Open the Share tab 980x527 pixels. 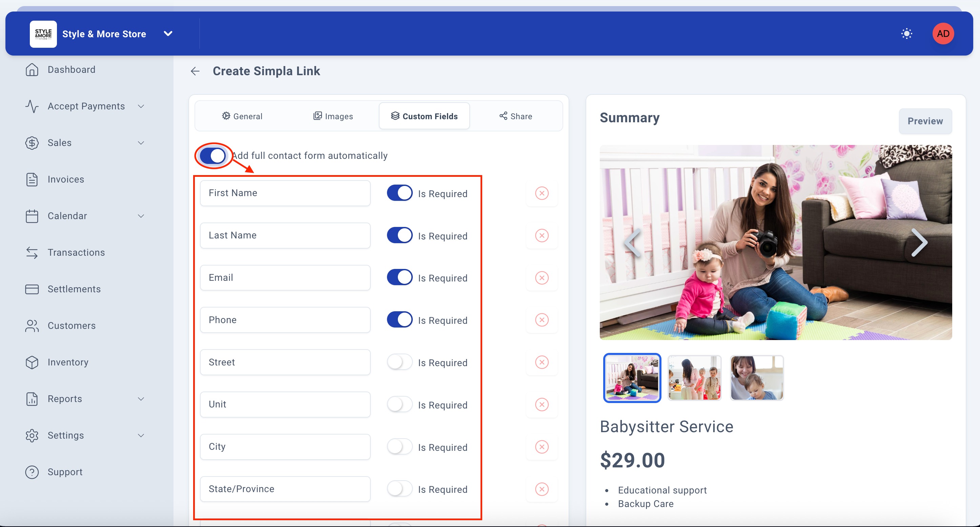[516, 117]
